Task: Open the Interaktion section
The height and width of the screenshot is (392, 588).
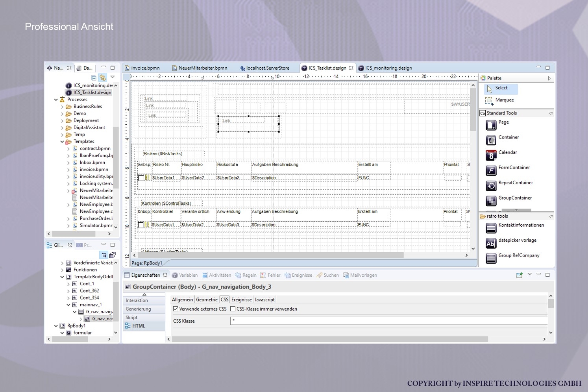Action: (x=137, y=301)
